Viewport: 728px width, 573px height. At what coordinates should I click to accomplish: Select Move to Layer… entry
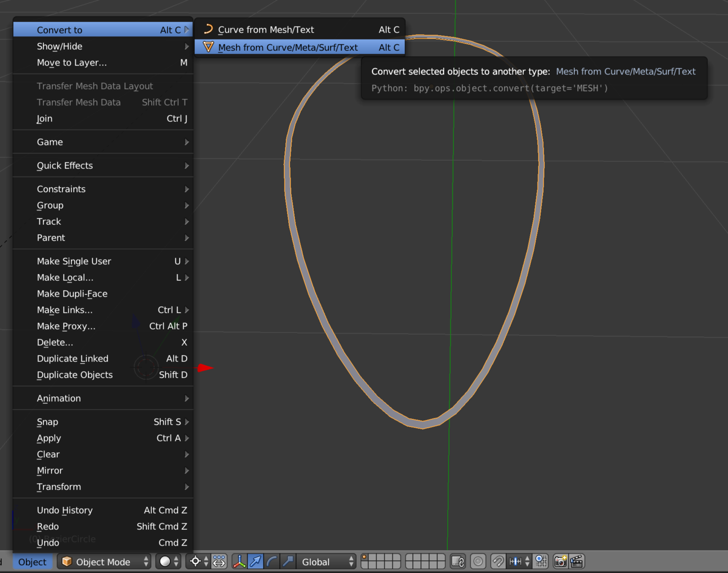[103, 62]
